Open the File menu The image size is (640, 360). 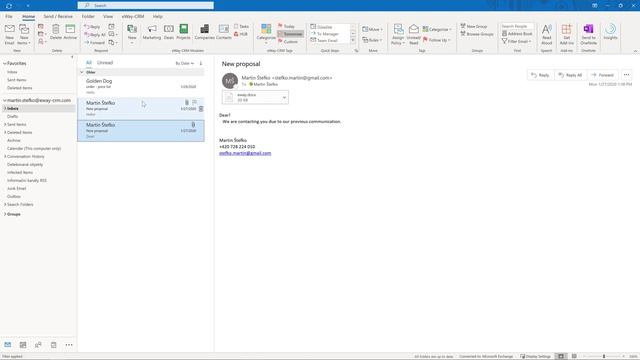(x=9, y=16)
